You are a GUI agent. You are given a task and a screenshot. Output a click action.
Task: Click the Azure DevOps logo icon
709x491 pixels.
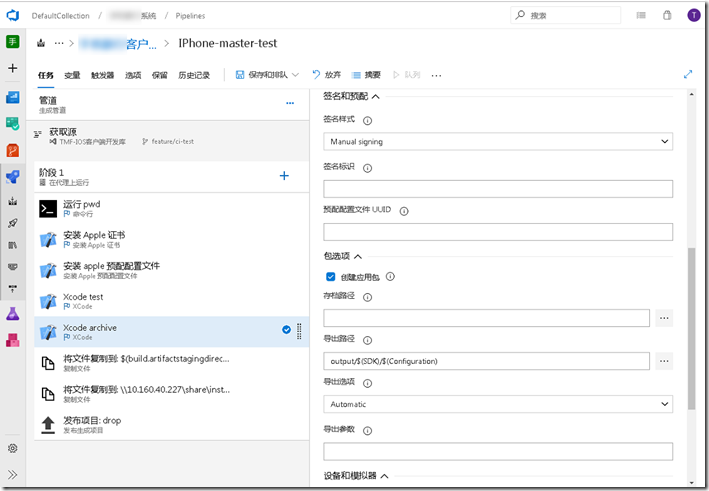(x=13, y=15)
